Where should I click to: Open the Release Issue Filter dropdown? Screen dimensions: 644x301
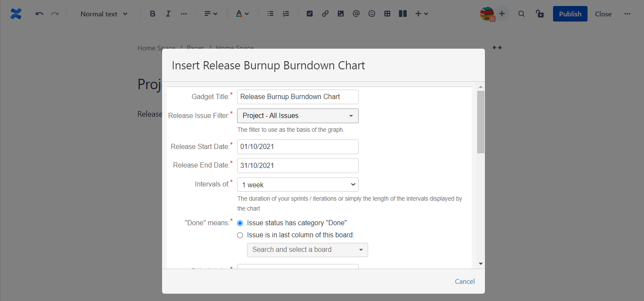pos(297,116)
